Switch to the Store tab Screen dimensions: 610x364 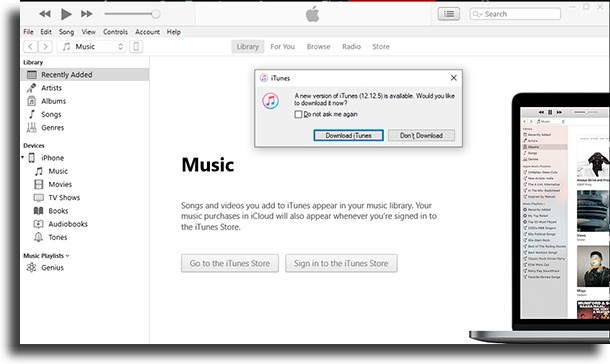point(380,47)
